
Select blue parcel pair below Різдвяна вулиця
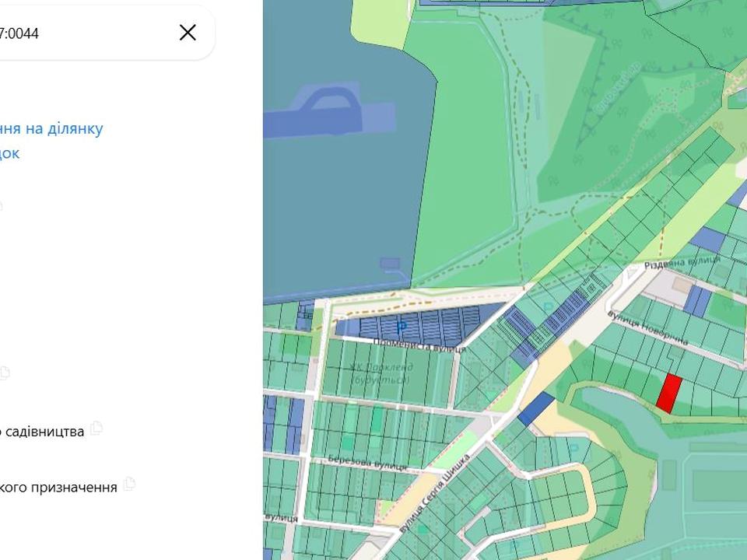[697, 301]
